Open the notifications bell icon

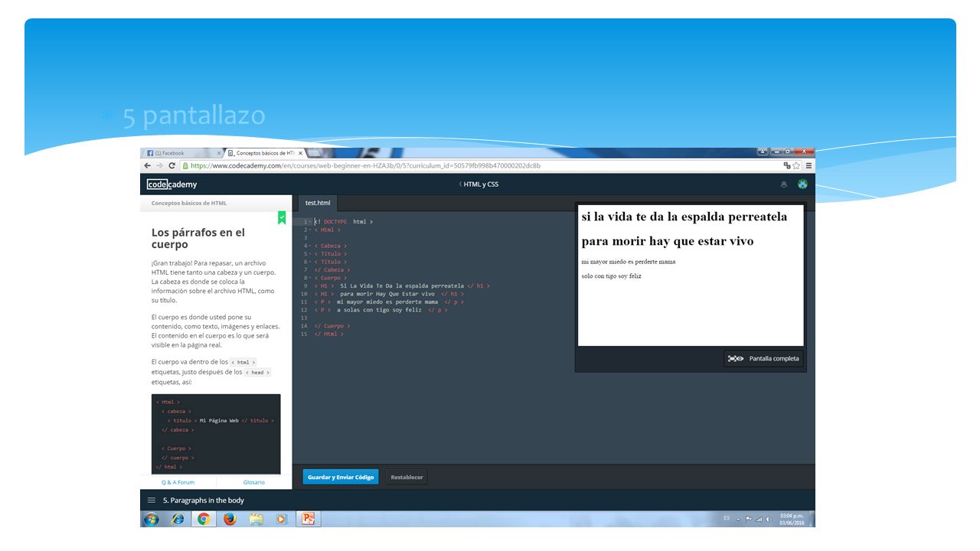pos(783,184)
